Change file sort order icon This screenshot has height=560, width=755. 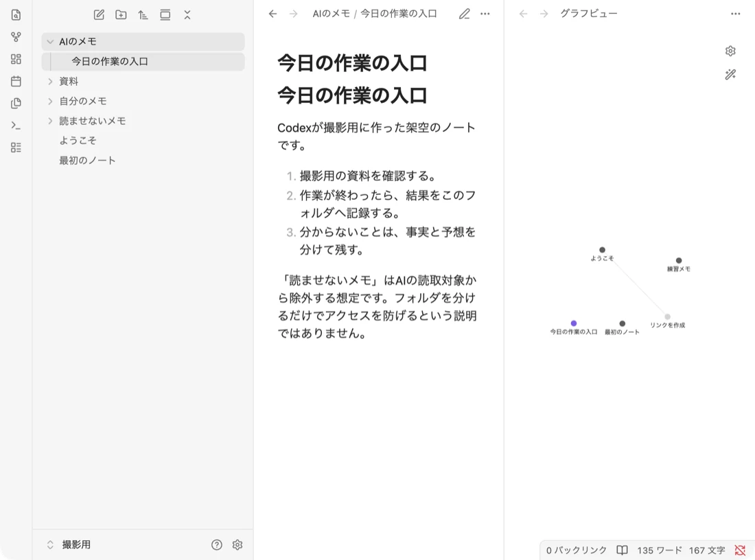143,15
